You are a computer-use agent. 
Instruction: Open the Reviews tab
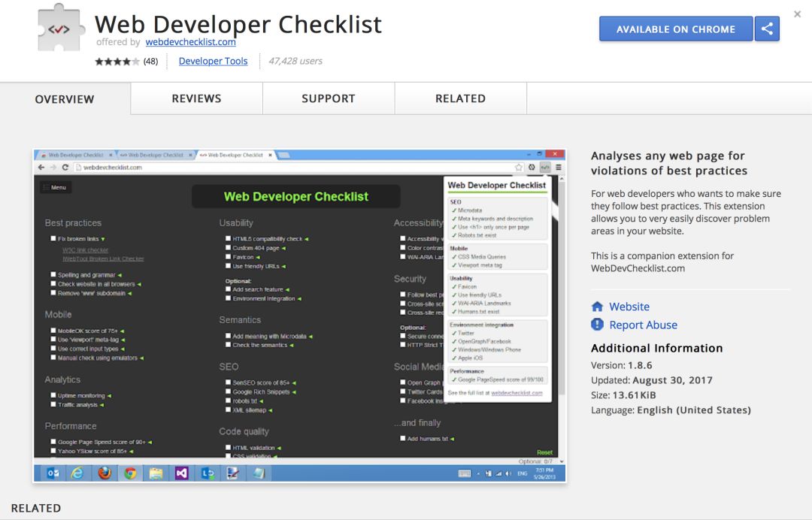[x=197, y=98]
